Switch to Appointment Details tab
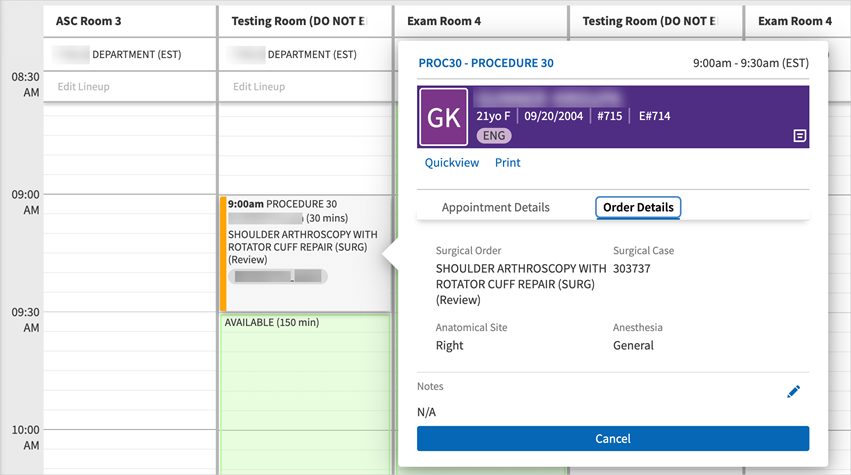 point(496,207)
